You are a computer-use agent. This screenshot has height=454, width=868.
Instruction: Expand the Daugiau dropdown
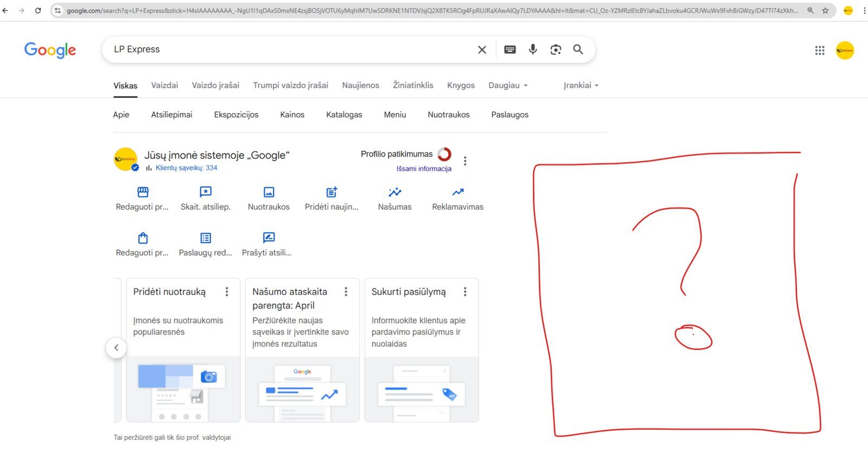(508, 85)
